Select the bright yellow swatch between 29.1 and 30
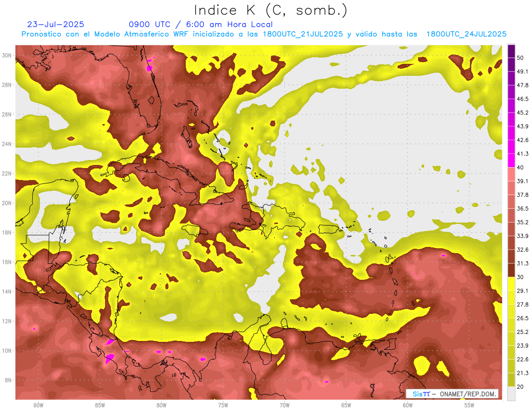The image size is (532, 411). pyautogui.click(x=511, y=284)
